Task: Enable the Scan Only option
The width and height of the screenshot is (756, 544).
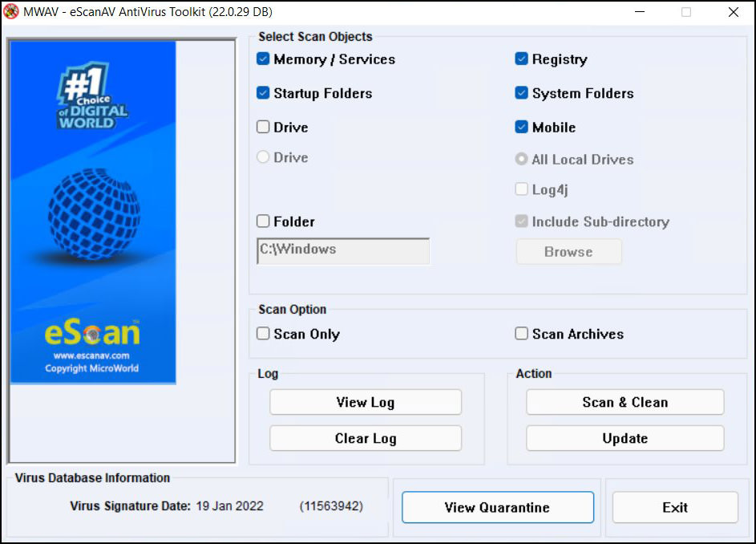Action: 263,334
